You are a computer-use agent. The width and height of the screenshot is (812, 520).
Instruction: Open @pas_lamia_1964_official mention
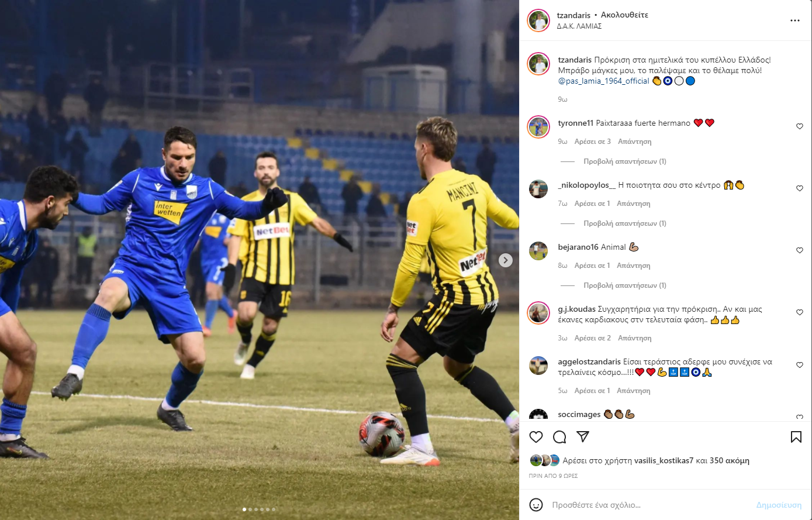[x=604, y=81]
